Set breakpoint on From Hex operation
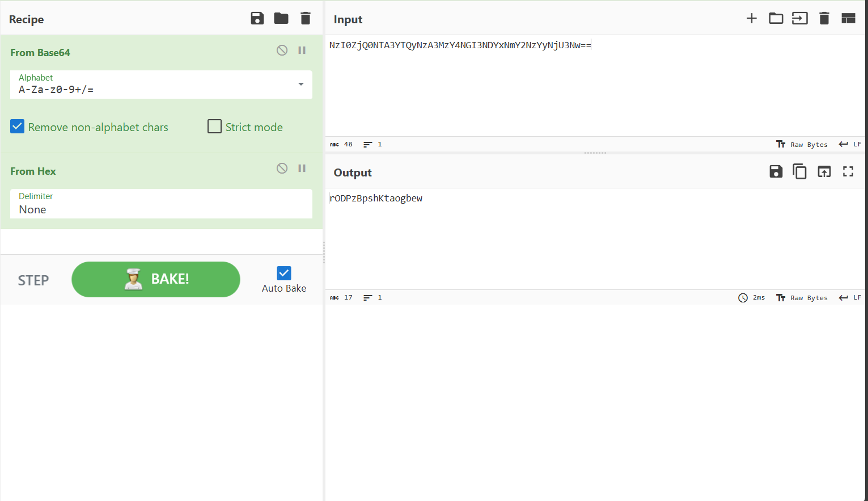 tap(302, 169)
